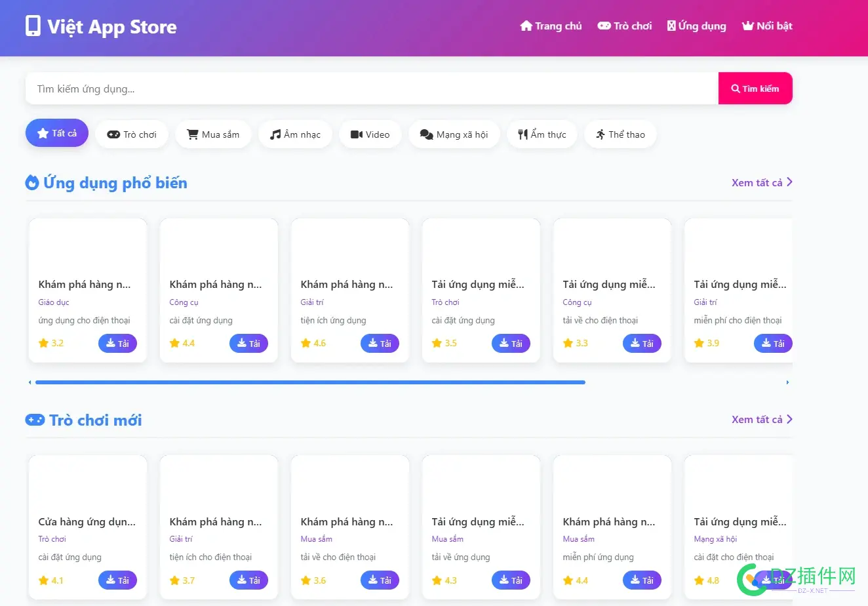Focus the Tìm kiếm ứng dụng search field
Image resolution: width=868 pixels, height=606 pixels.
coord(372,89)
